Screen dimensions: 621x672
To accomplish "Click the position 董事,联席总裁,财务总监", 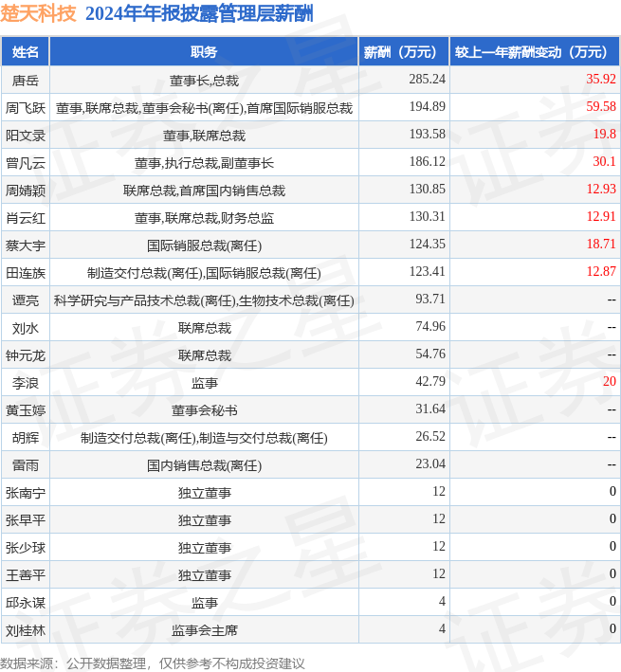I will [204, 218].
